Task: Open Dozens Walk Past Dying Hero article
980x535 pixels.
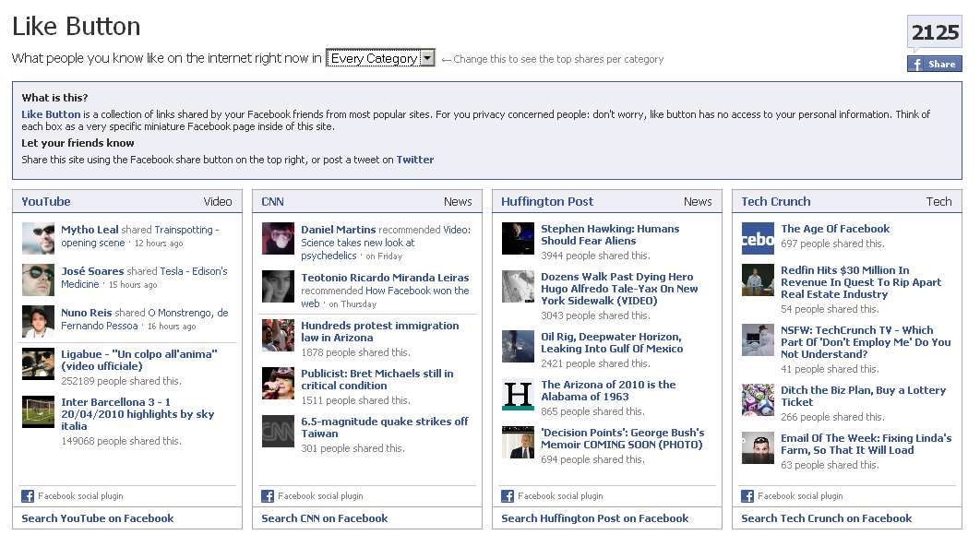Action: 619,288
